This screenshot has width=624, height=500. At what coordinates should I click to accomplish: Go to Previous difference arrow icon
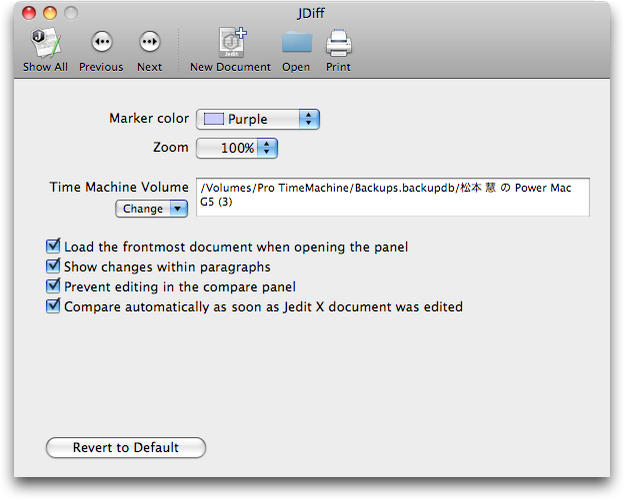[102, 41]
